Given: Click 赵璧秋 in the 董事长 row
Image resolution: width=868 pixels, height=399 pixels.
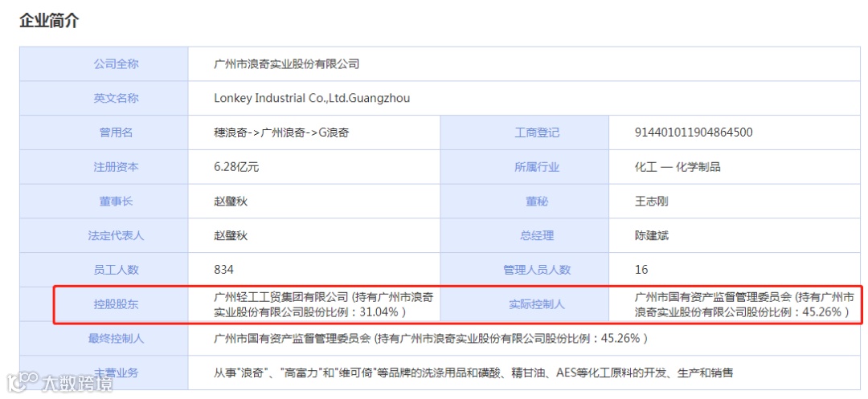Looking at the screenshot, I should click(x=231, y=202).
